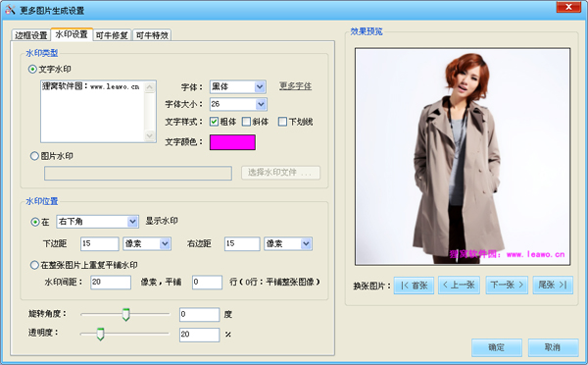Uncheck the 粗体 bold checkbox
Viewport: 588px width, 365px height.
(x=214, y=122)
